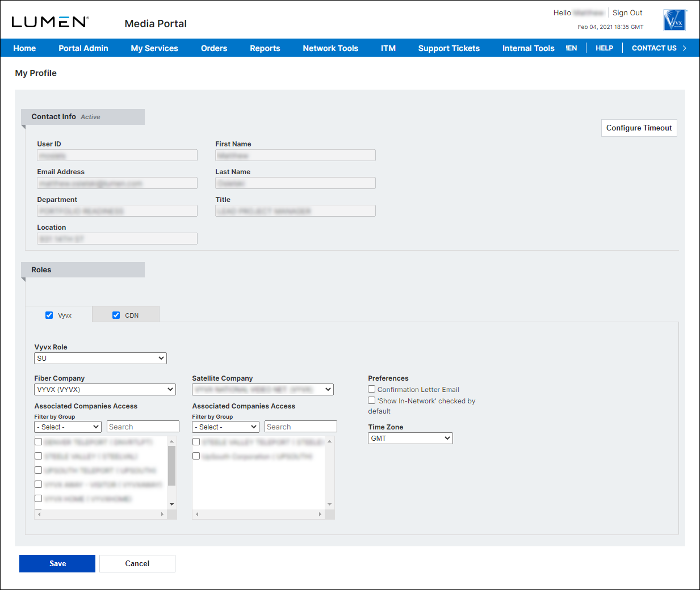Open the Reports menu
Image resolution: width=700 pixels, height=590 pixels.
click(265, 48)
